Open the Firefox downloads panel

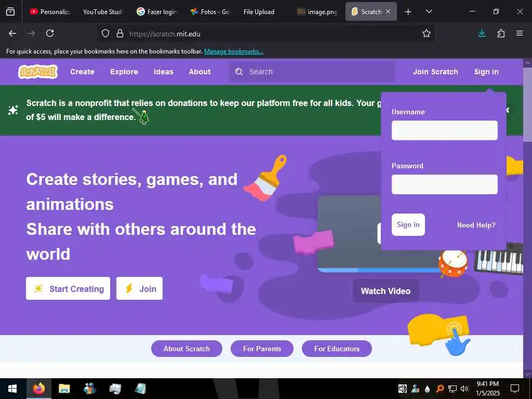point(482,33)
